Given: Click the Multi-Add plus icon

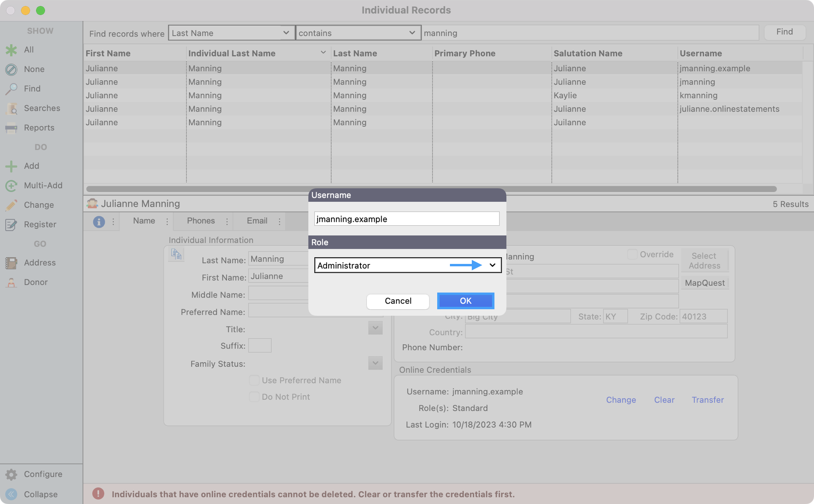Looking at the screenshot, I should 11,186.
